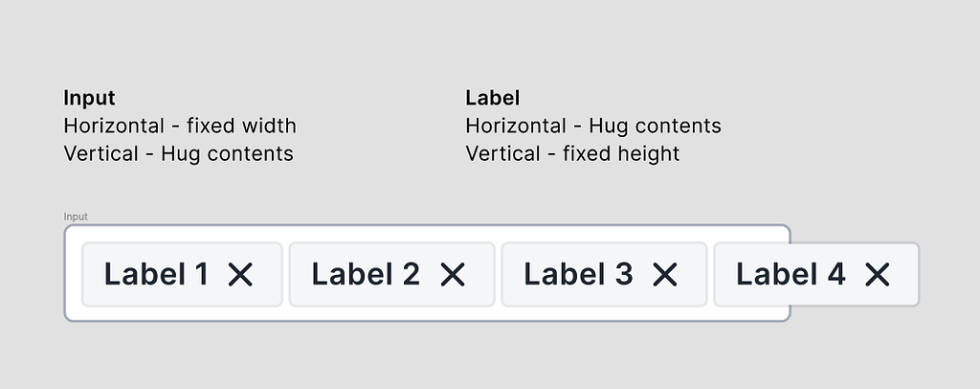Select the bold 'Input' heading
This screenshot has width=980, height=389.
[89, 98]
